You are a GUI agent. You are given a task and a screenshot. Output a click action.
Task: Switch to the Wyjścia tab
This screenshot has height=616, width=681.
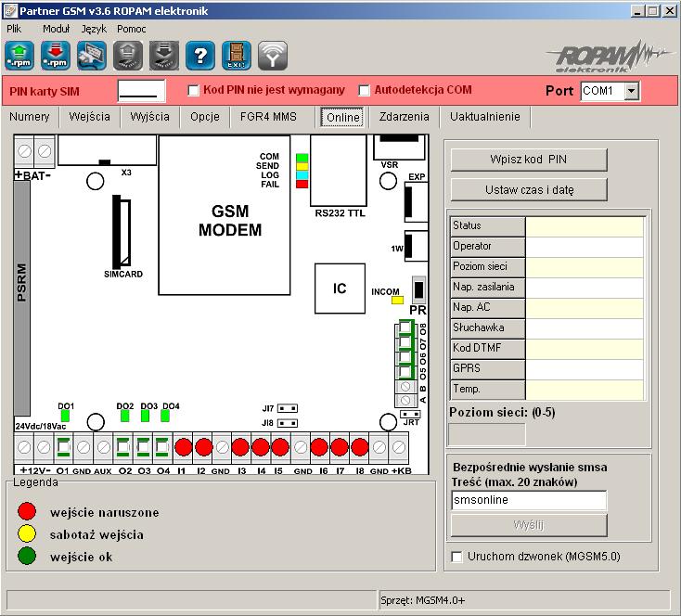(149, 117)
